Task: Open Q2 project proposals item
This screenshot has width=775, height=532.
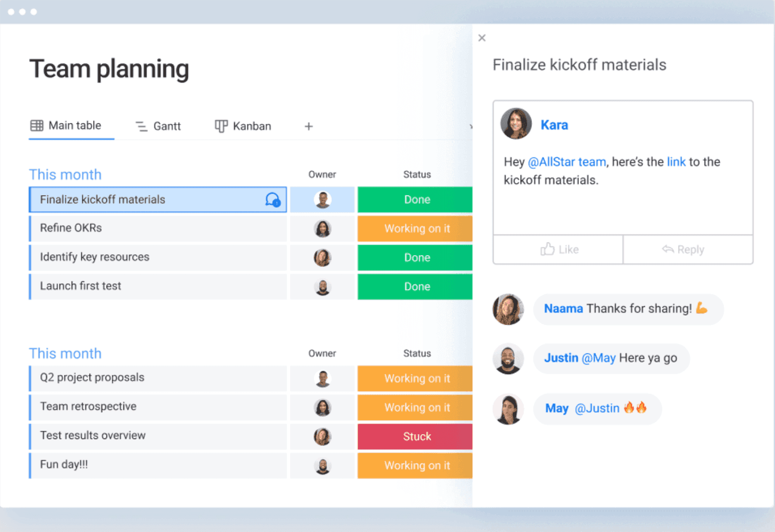Action: click(158, 378)
